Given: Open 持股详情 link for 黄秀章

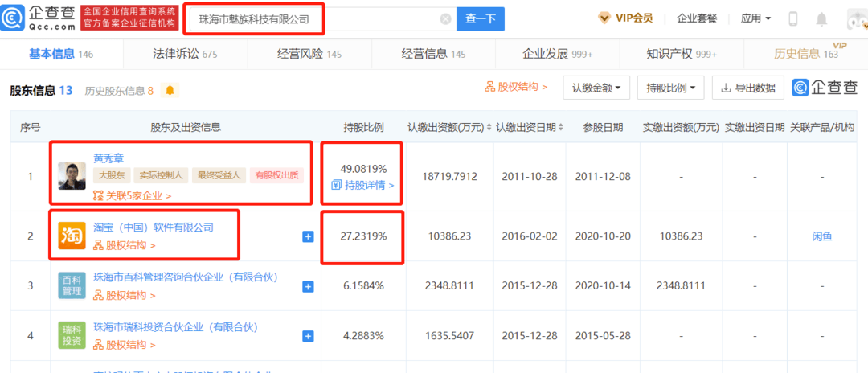Looking at the screenshot, I should pos(362,185).
